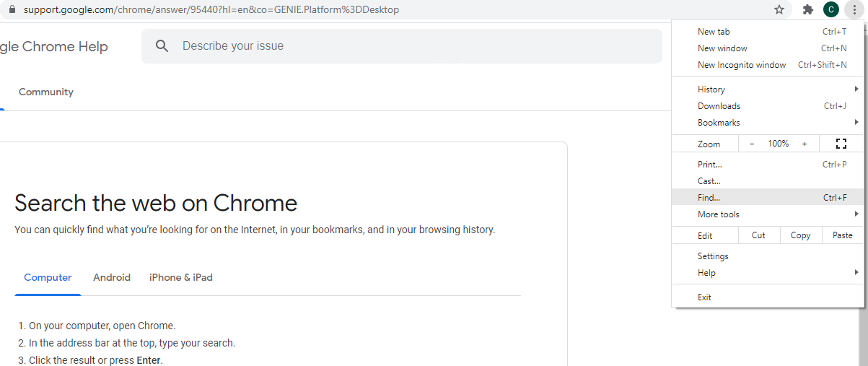Click step 'In the address bar at the top'

132,343
